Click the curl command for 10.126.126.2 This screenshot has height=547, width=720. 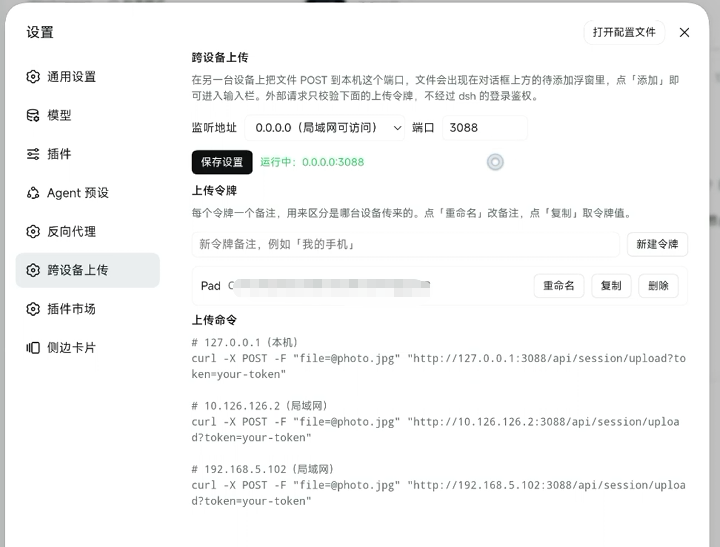[435, 430]
